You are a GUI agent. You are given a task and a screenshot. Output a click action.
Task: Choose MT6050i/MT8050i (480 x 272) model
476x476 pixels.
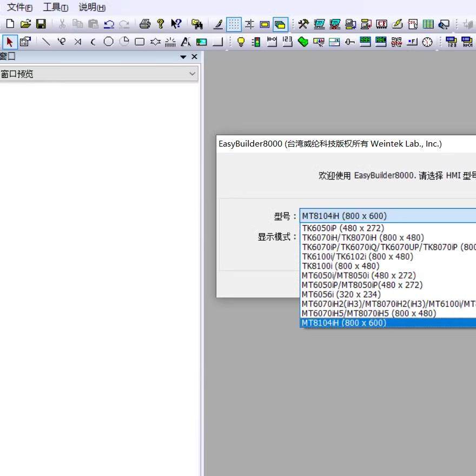coord(388,275)
